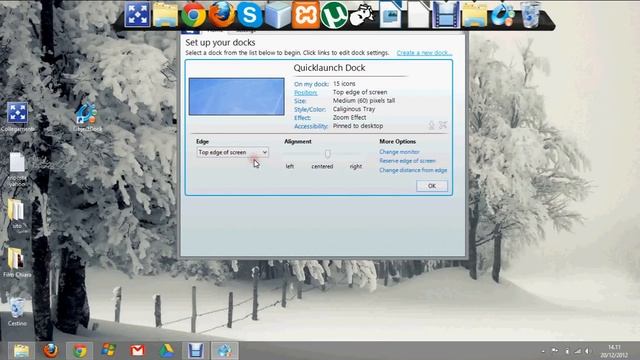Click the Quicklaunch Dock title
This screenshot has width=640, height=360.
pyautogui.click(x=329, y=68)
